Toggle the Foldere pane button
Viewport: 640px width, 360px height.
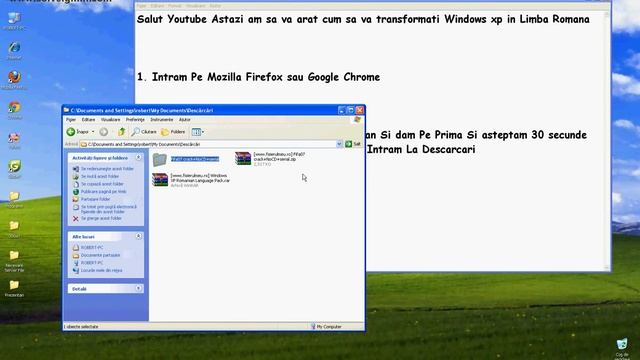[x=173, y=132]
